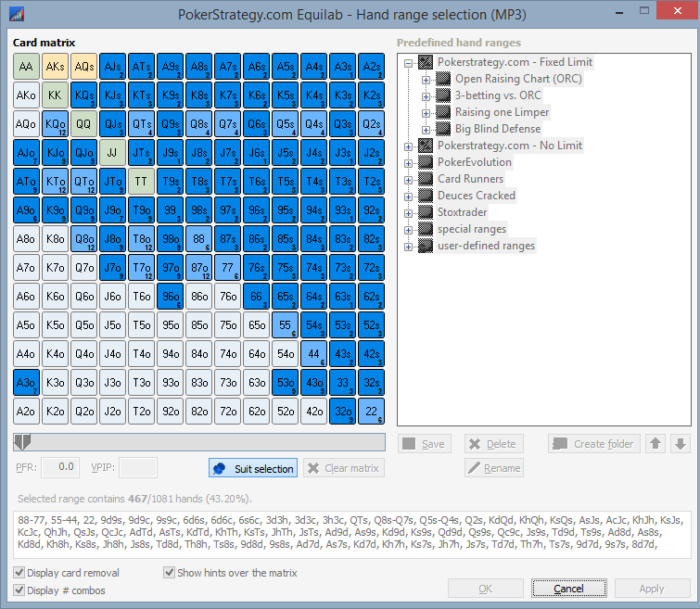700x609 pixels.
Task: Toggle 72o cell in card matrix
Action: [228, 412]
